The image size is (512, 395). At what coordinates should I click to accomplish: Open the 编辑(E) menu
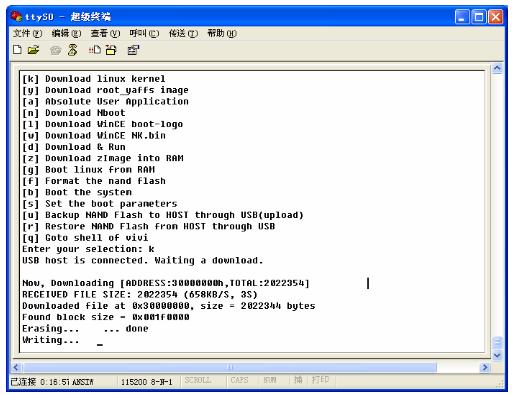pos(66,33)
